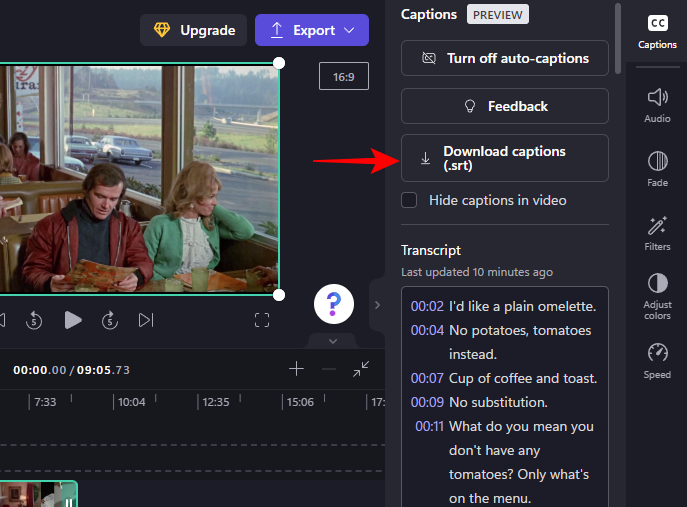This screenshot has height=507, width=687.
Task: Open the Fade tool
Action: [x=657, y=168]
